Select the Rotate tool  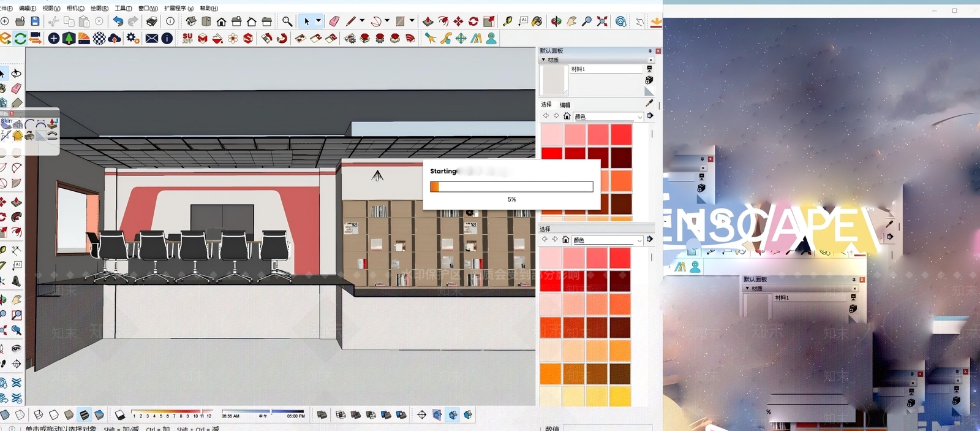[x=473, y=21]
